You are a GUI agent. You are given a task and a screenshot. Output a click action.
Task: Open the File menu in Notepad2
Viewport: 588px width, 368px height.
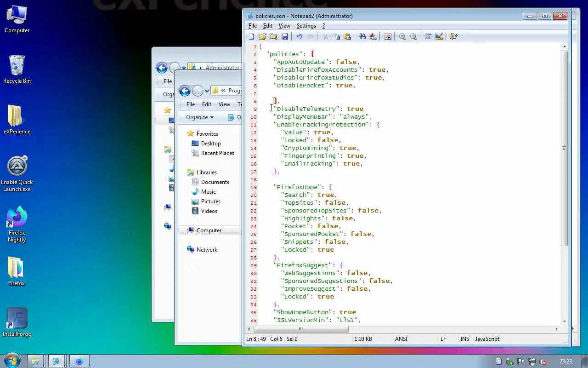click(253, 26)
